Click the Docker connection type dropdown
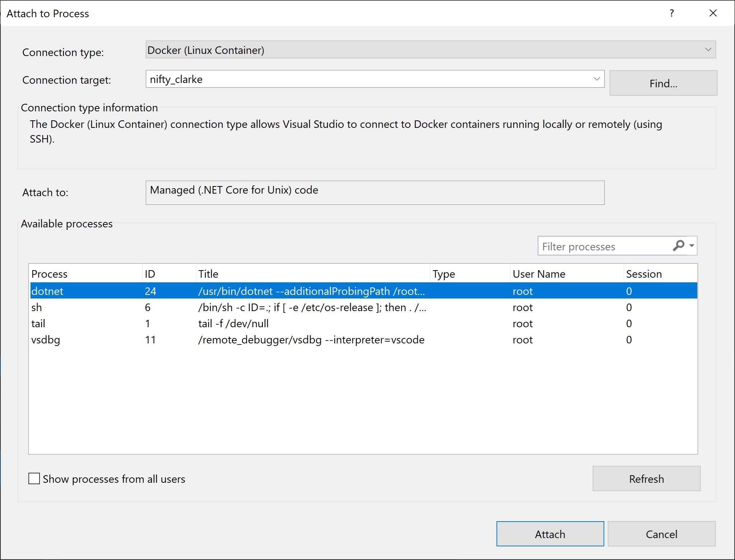 [431, 50]
